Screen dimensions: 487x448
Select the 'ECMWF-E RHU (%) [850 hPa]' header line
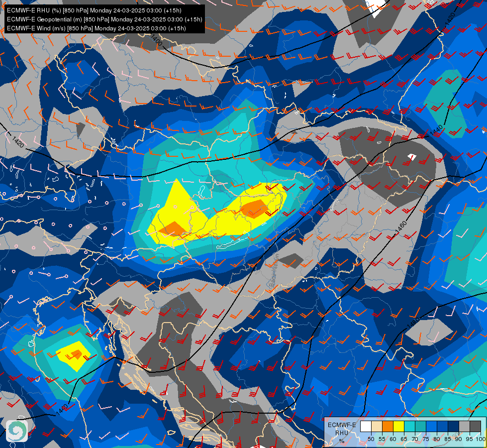(94, 10)
